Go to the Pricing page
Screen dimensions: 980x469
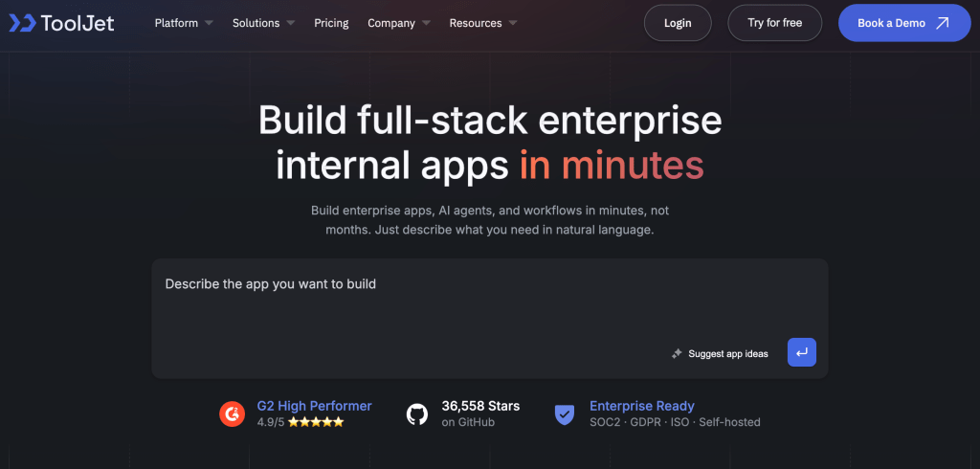pos(331,23)
